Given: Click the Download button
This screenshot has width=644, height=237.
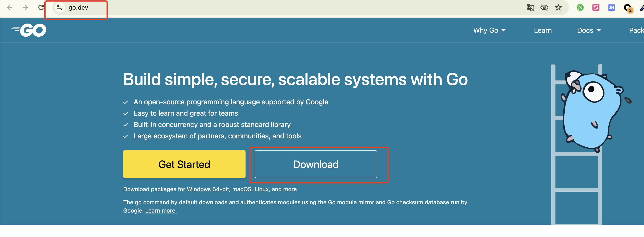Looking at the screenshot, I should pyautogui.click(x=315, y=164).
